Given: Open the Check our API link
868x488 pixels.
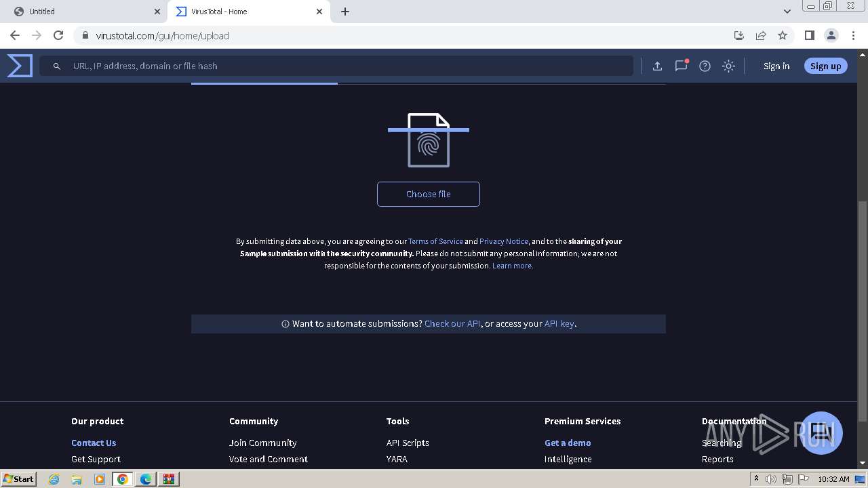Looking at the screenshot, I should pos(452,323).
